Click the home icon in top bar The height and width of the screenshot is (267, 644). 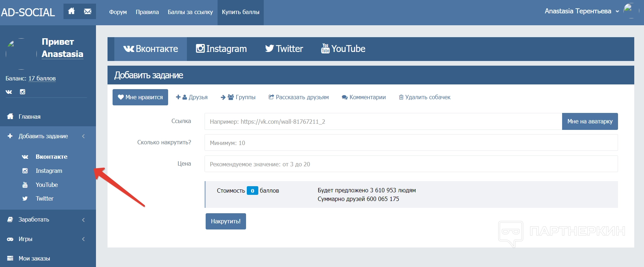[71, 11]
